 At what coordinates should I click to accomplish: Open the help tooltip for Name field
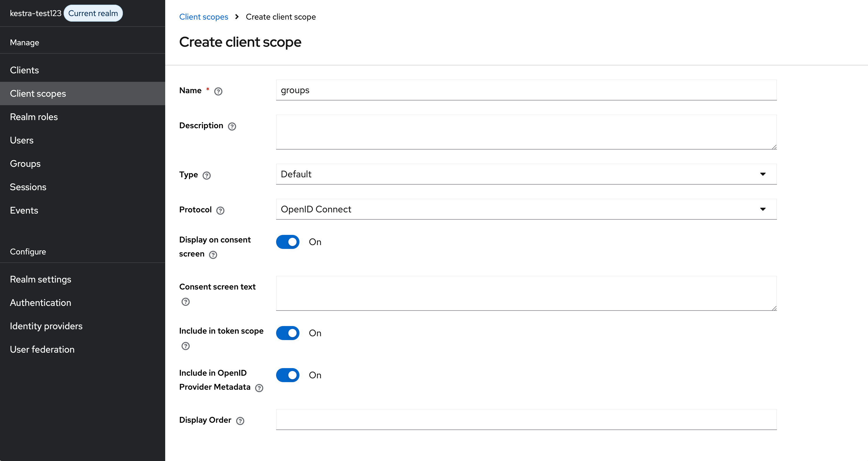point(218,91)
